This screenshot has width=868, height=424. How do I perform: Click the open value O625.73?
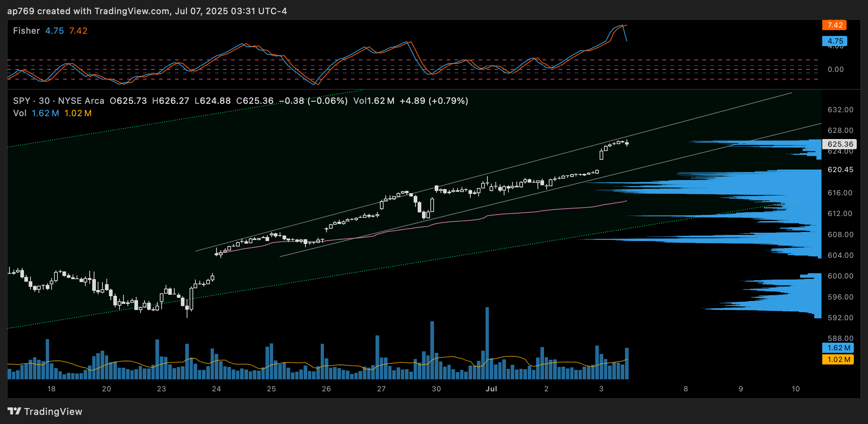pyautogui.click(x=128, y=101)
